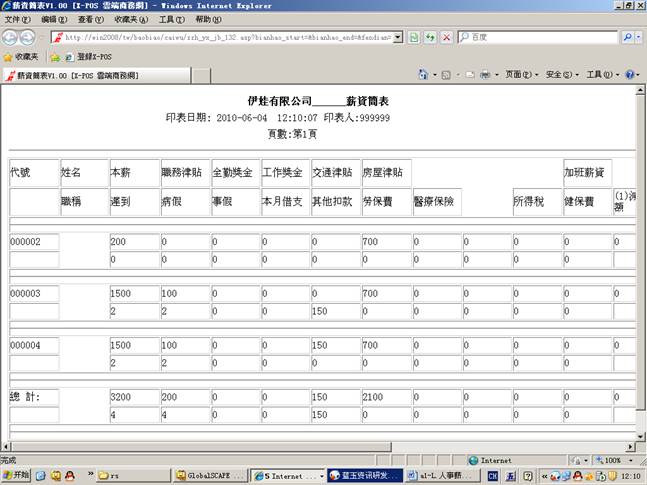Open the 頁面 (Page) dropdown menu

click(520, 75)
